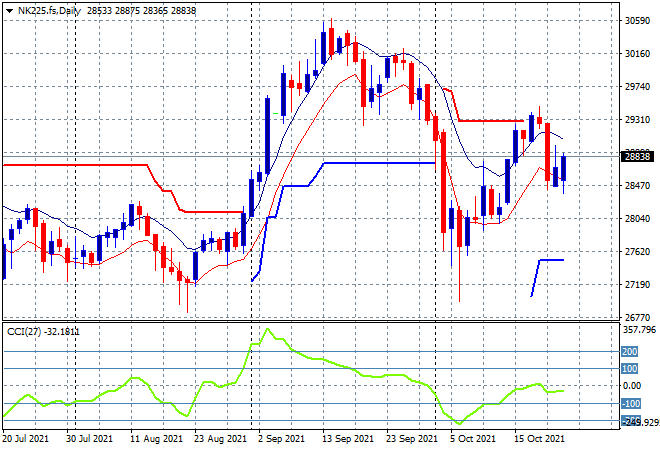Click the chart menu triangle beside NK225.fs
Screen dimensions: 660x450
[9, 11]
